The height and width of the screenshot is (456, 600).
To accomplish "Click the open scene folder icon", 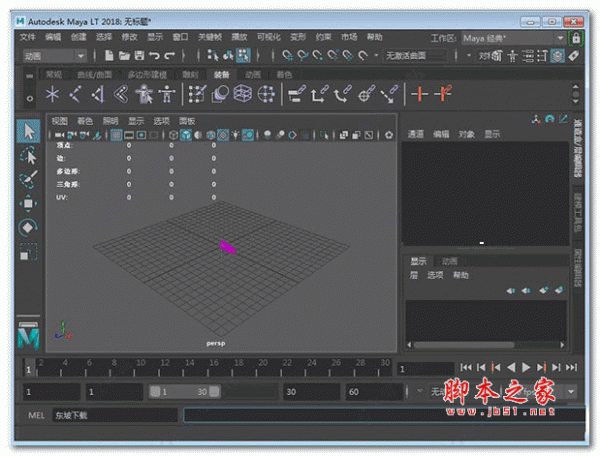I will (x=124, y=55).
